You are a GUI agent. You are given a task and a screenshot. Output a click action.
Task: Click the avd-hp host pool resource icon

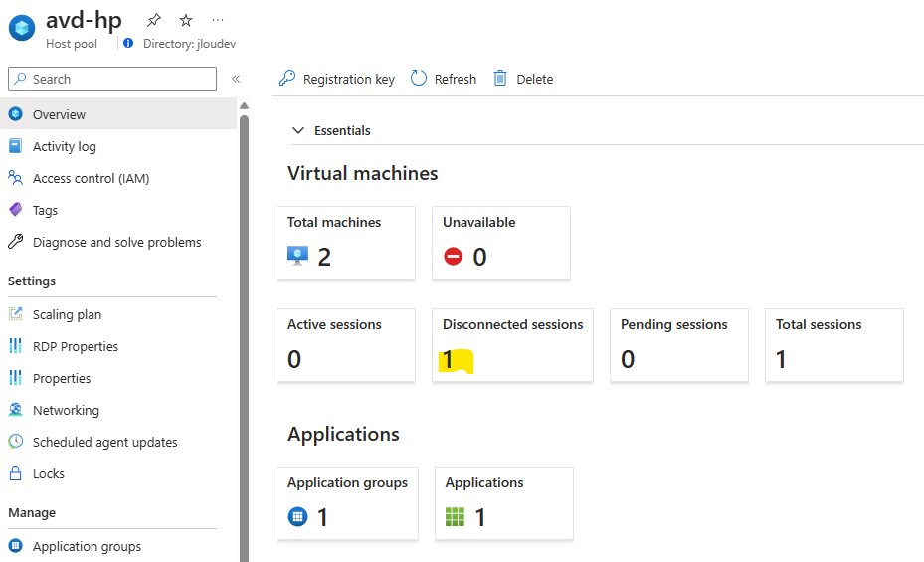tap(22, 28)
